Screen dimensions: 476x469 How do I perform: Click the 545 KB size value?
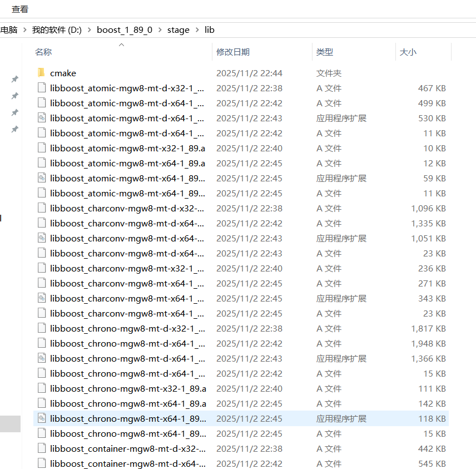pos(432,464)
